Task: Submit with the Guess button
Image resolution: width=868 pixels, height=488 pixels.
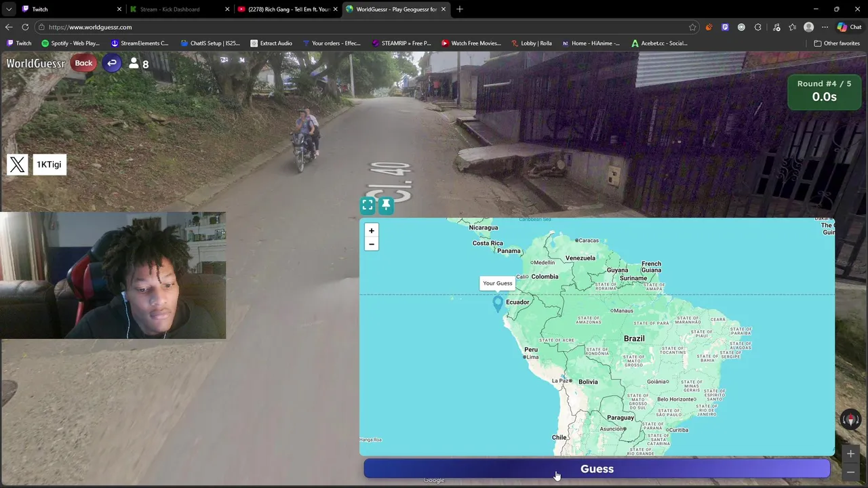Action: tap(597, 469)
